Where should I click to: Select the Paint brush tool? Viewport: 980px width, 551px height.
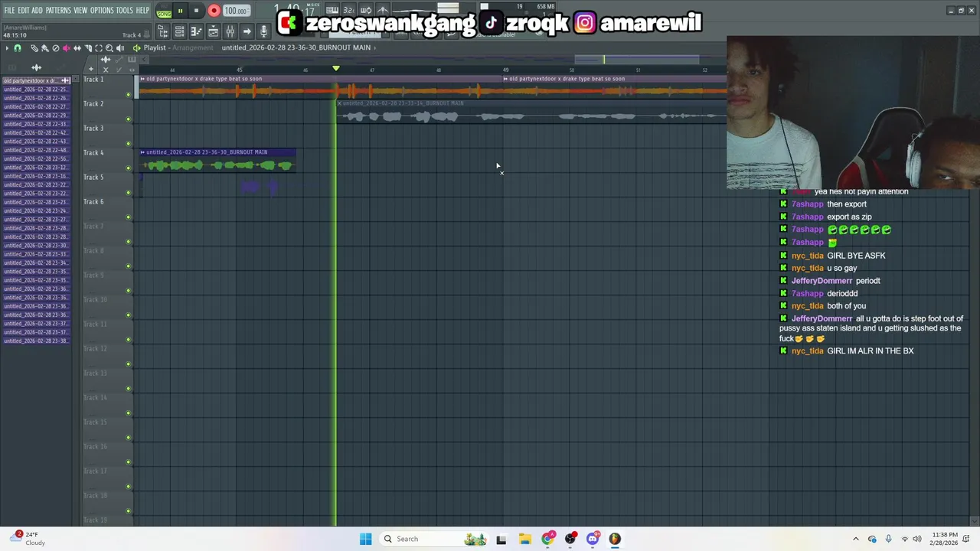(44, 48)
